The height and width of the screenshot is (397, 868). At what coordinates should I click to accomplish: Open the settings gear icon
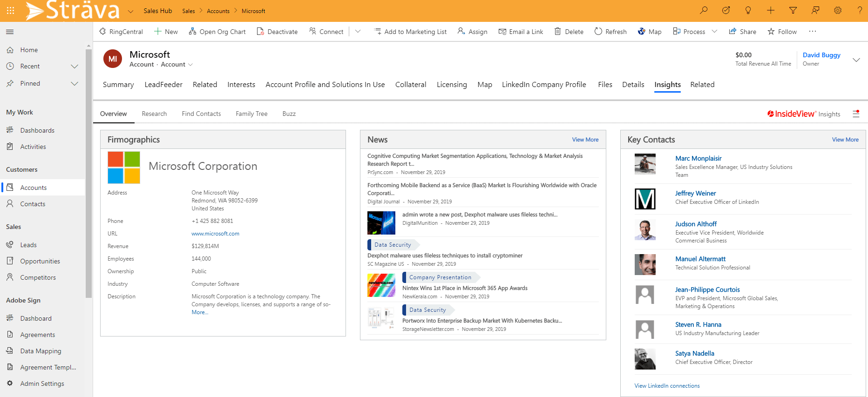pos(838,10)
